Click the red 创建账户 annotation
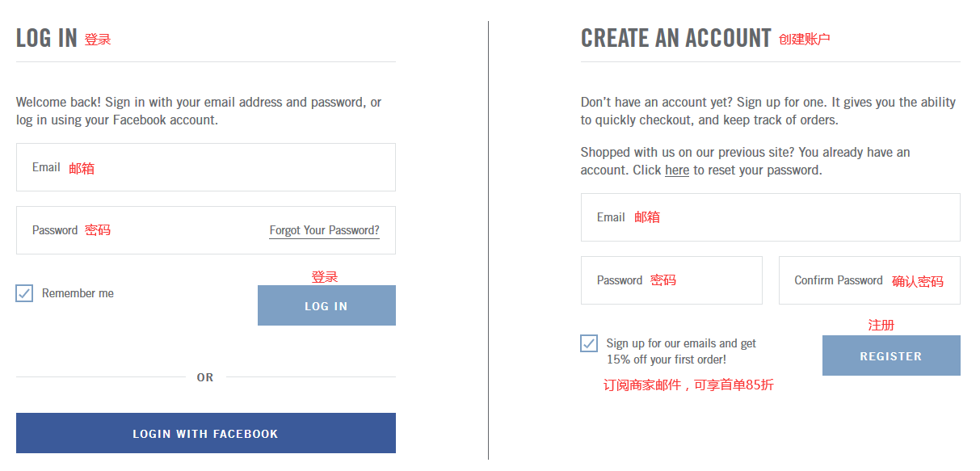The height and width of the screenshot is (471, 980). click(804, 39)
